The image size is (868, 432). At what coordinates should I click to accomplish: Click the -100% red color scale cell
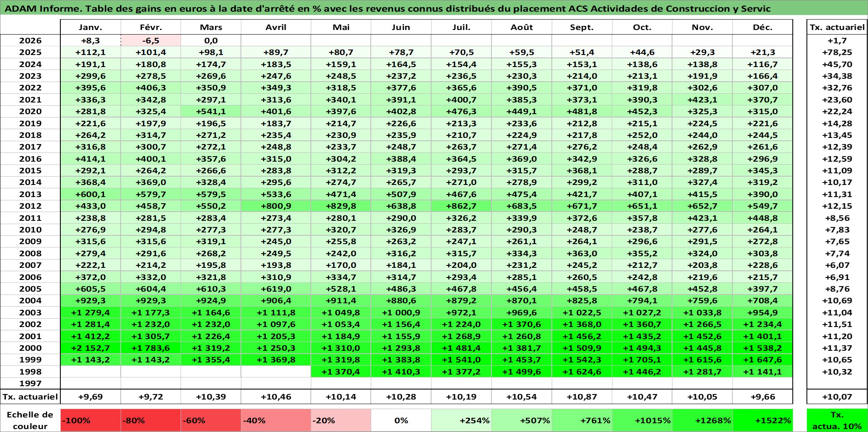[x=91, y=420]
